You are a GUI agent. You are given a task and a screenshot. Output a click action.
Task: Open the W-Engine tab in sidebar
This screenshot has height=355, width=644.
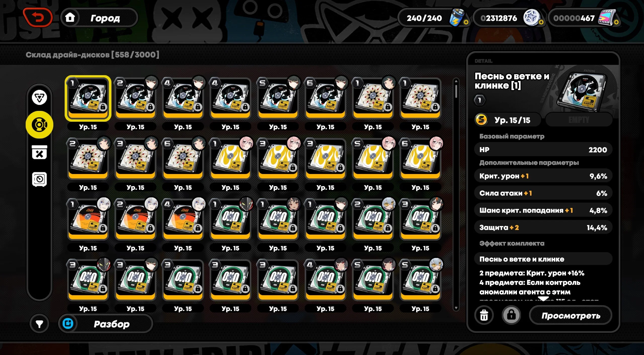pos(39,97)
